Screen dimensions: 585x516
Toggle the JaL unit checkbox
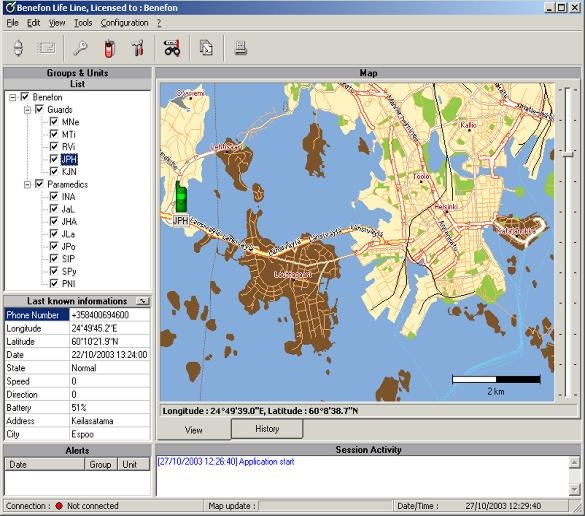pos(54,209)
